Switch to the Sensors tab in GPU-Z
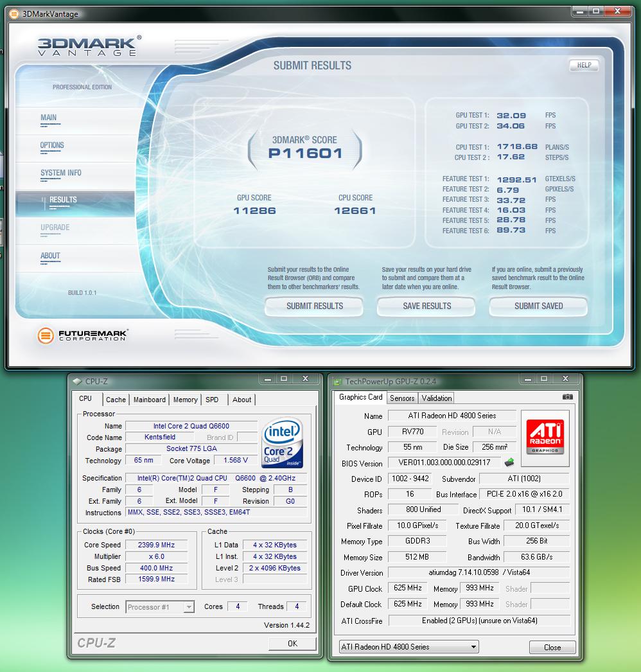Image resolution: width=641 pixels, height=672 pixels. click(x=402, y=398)
